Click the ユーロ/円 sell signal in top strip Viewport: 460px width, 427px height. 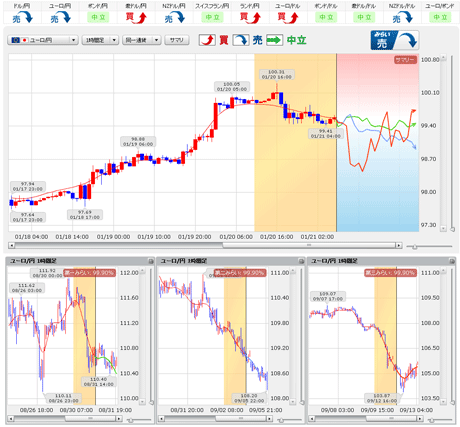60,17
